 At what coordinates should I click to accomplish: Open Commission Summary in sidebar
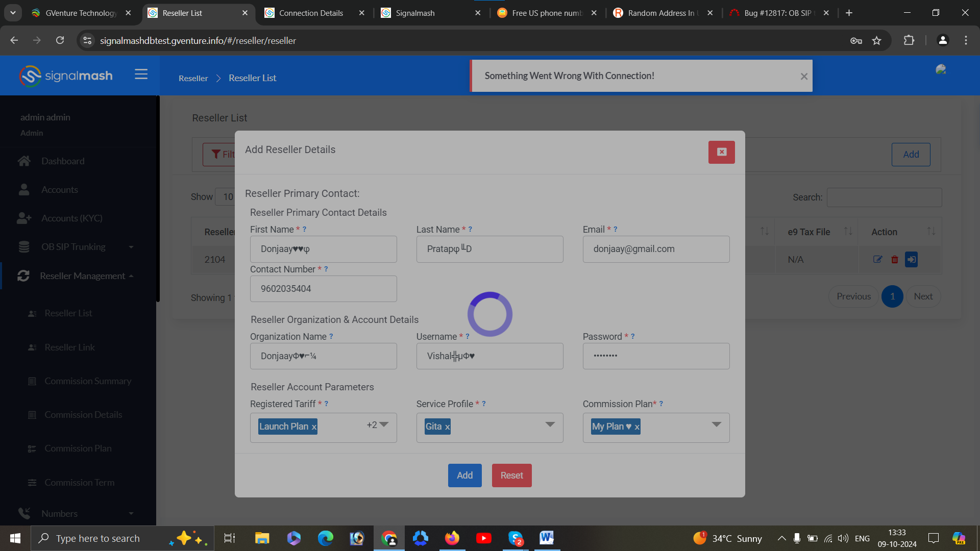point(88,381)
